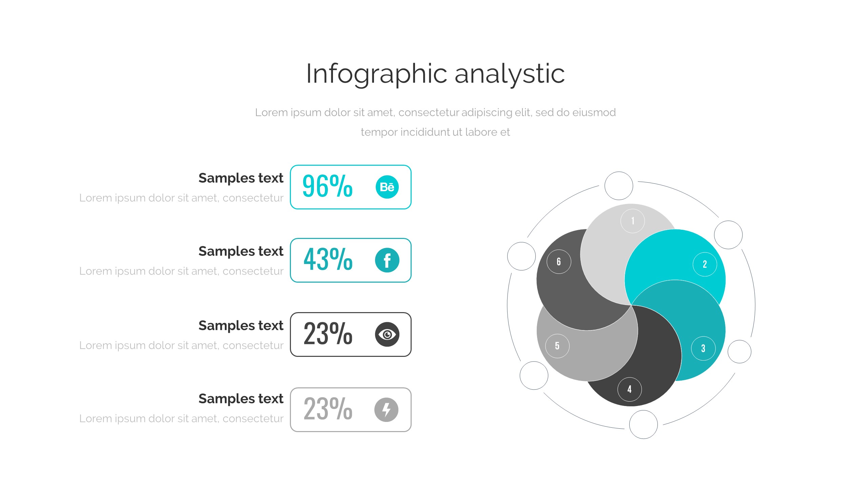This screenshot has width=868, height=488.
Task: Click the 96% percentage text
Action: (328, 186)
